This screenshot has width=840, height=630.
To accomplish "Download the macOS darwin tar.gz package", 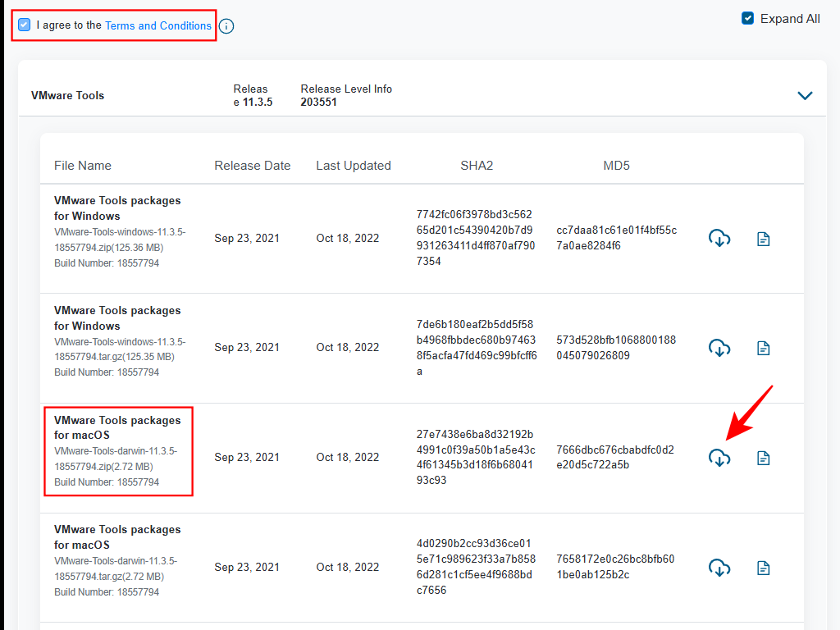I will [719, 567].
